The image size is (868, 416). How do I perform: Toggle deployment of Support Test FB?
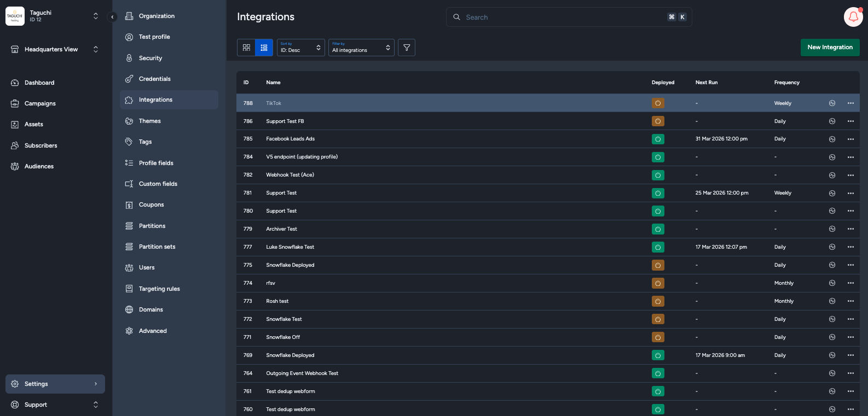click(x=658, y=121)
